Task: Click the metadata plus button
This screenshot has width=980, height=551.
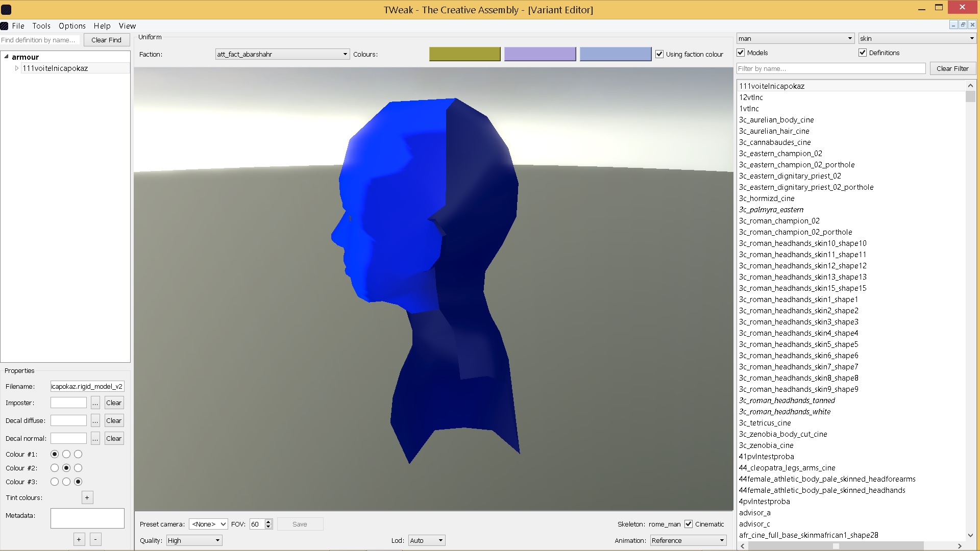Action: pos(79,539)
